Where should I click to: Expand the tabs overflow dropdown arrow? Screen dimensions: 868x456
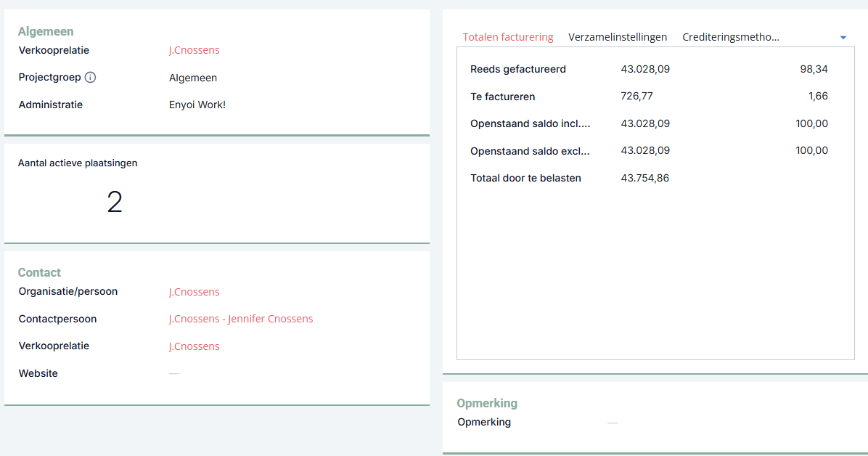843,38
